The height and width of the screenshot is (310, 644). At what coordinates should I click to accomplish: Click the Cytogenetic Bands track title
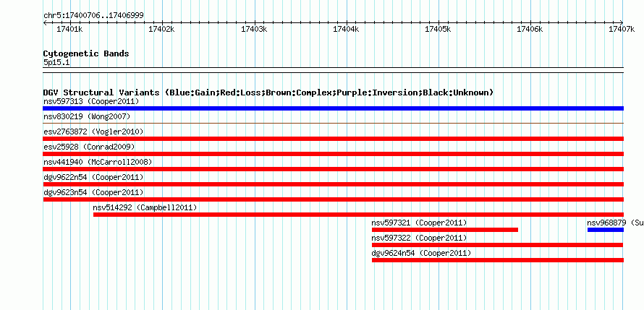point(86,53)
